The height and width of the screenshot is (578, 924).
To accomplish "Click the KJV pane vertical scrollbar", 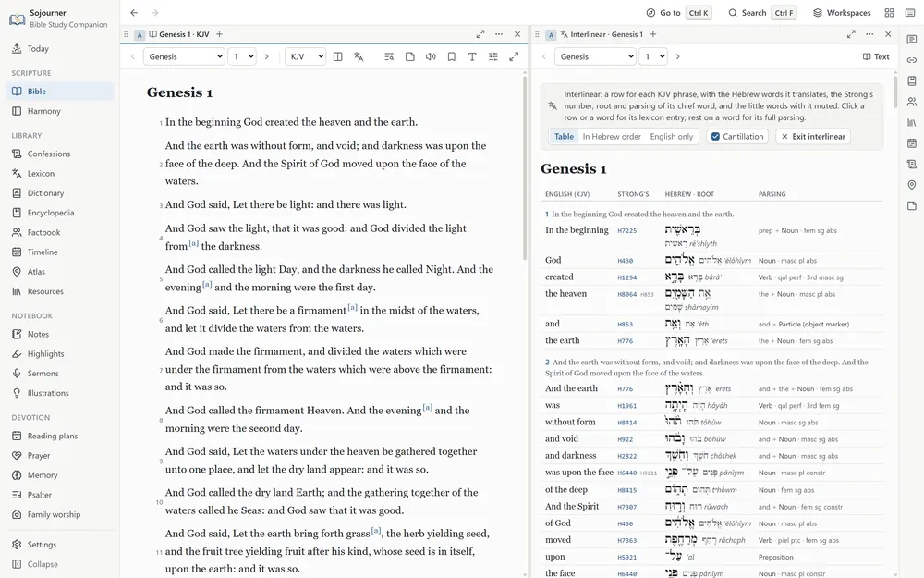I will click(525, 167).
